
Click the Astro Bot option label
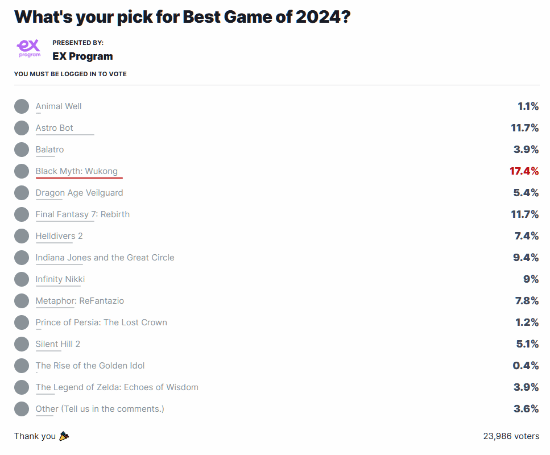tap(54, 128)
